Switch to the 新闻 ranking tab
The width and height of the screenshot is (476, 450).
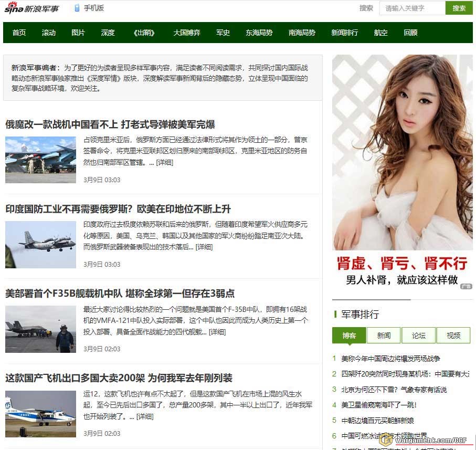coord(383,336)
